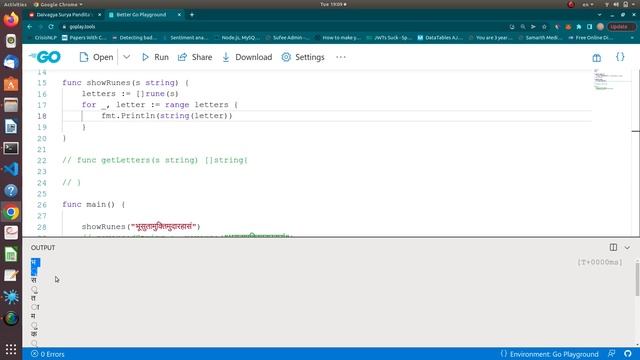Viewport: 640px width, 360px height.
Task: Click the func main() line
Action: point(93,204)
